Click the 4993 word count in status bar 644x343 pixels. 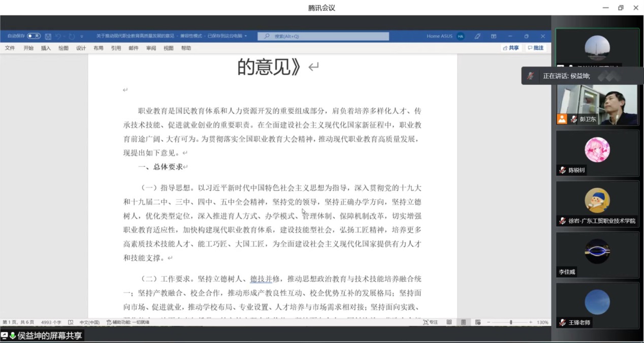[x=51, y=322]
